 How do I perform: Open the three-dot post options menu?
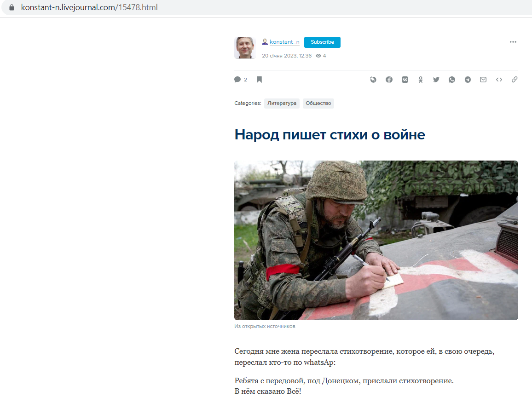pyautogui.click(x=513, y=42)
